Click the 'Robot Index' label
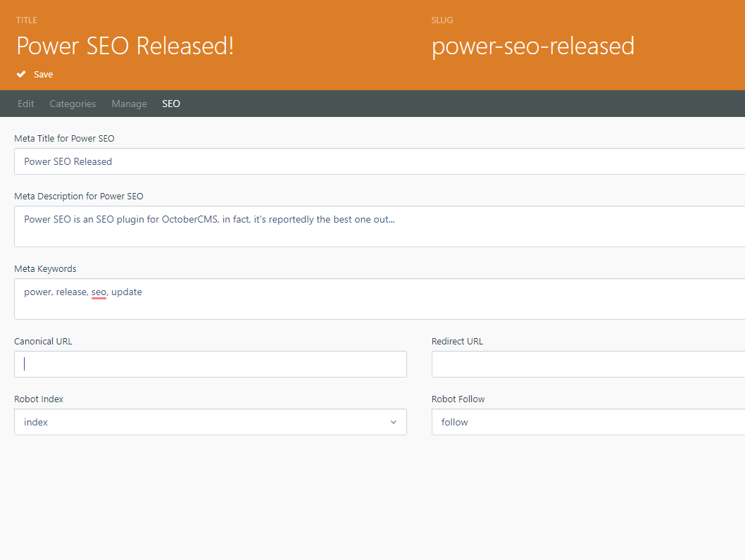Screen dimensions: 745x560 click(39, 399)
